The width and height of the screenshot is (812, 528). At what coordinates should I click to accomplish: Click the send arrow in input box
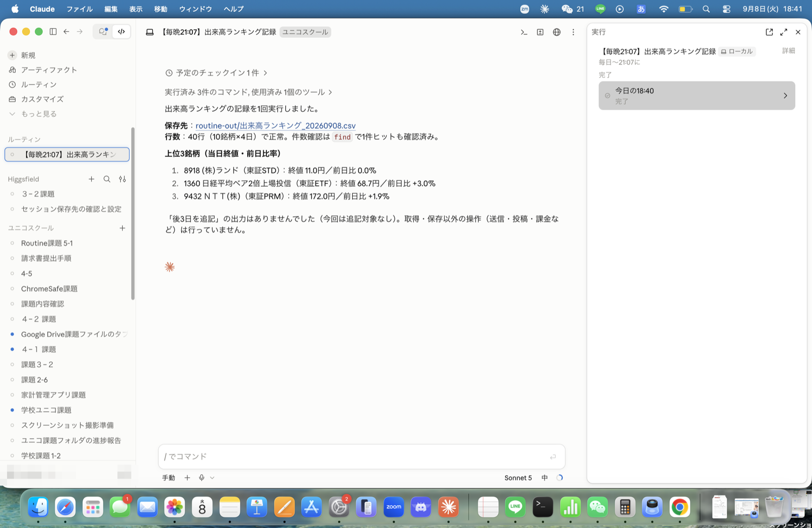(x=553, y=457)
